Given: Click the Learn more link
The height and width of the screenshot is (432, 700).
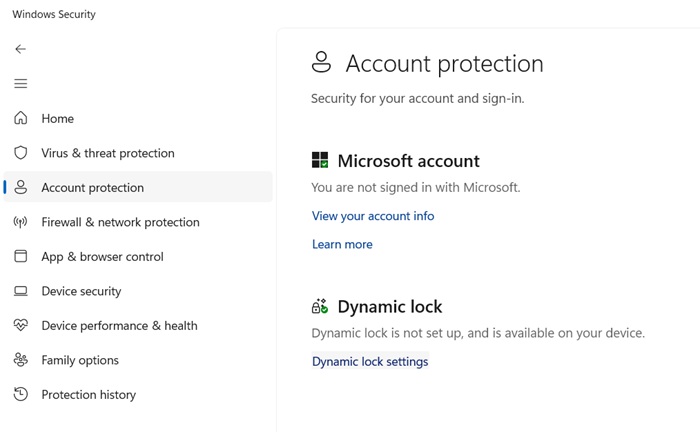Looking at the screenshot, I should coord(342,245).
